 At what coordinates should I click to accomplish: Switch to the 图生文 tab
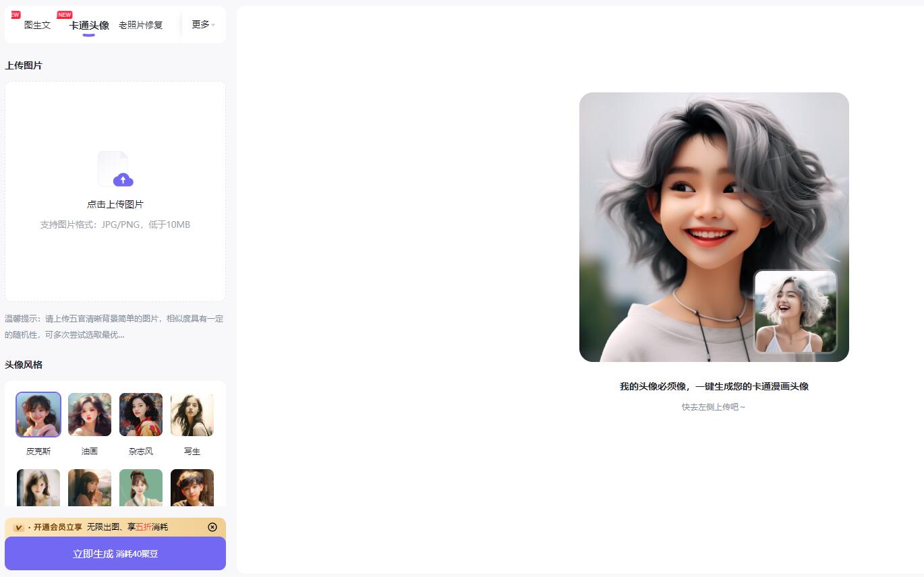click(x=37, y=25)
